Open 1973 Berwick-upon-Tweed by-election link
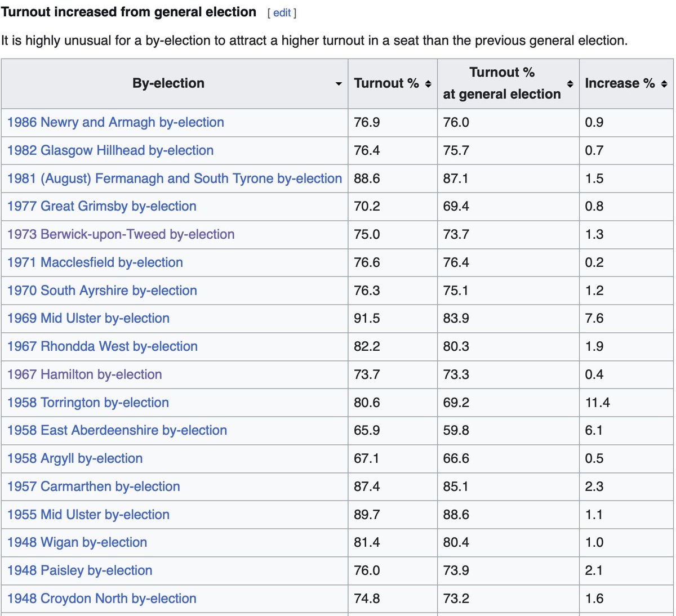Screen dimensions: 676x616 point(121,234)
